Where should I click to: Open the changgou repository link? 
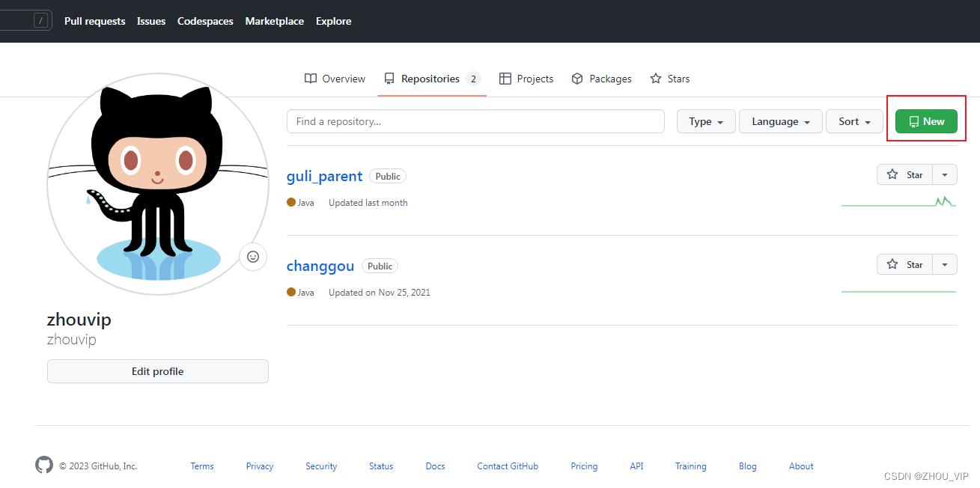click(320, 266)
